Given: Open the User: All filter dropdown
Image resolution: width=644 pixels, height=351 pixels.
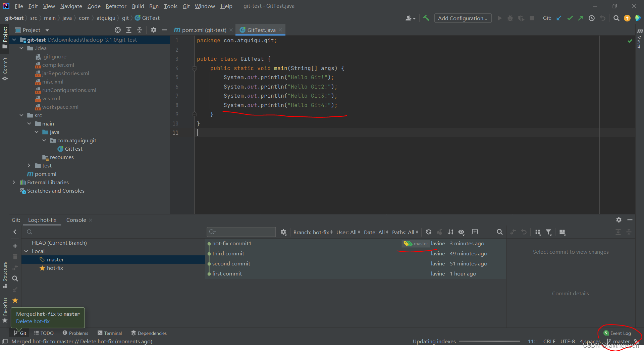Looking at the screenshot, I should coord(348,232).
